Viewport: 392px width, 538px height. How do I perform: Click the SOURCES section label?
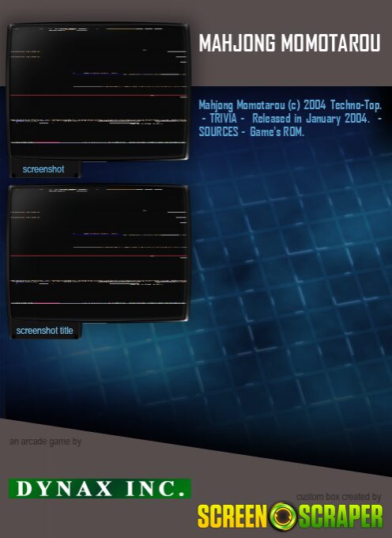(x=218, y=131)
